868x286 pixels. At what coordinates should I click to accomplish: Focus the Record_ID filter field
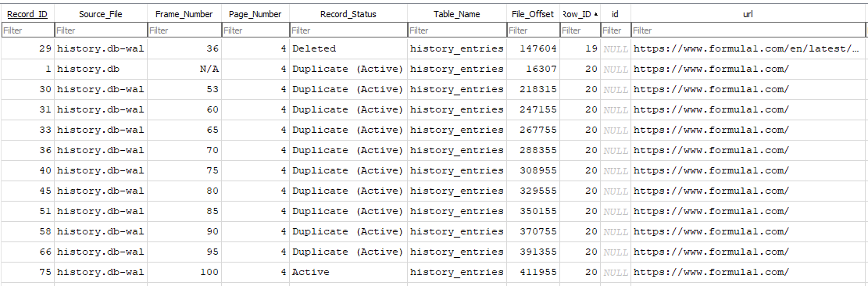tap(27, 30)
